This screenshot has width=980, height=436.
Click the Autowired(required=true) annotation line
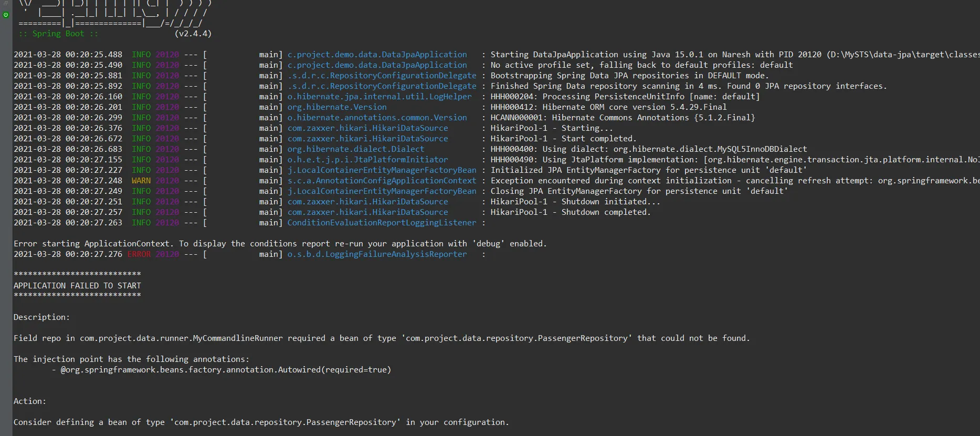(226, 370)
